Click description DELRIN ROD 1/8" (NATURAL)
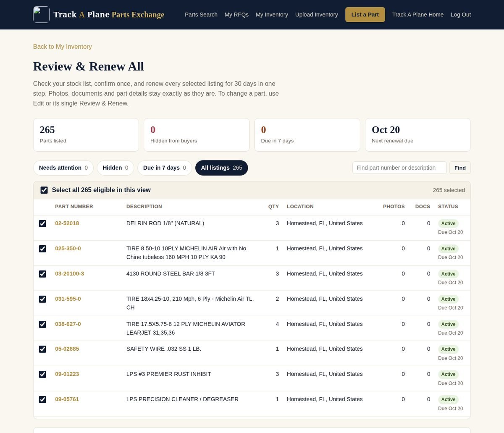Screen dimensions: 504x433 [165, 223]
